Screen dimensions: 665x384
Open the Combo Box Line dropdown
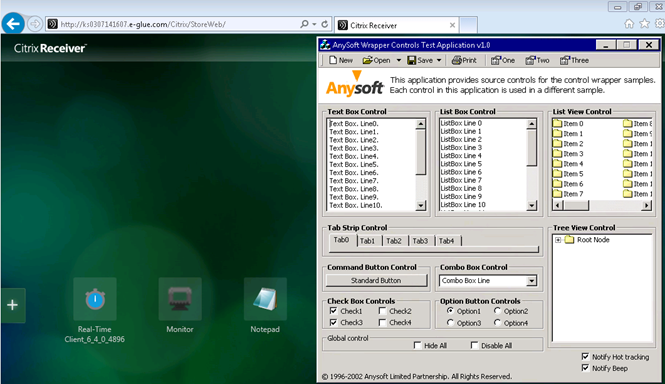pyautogui.click(x=531, y=280)
